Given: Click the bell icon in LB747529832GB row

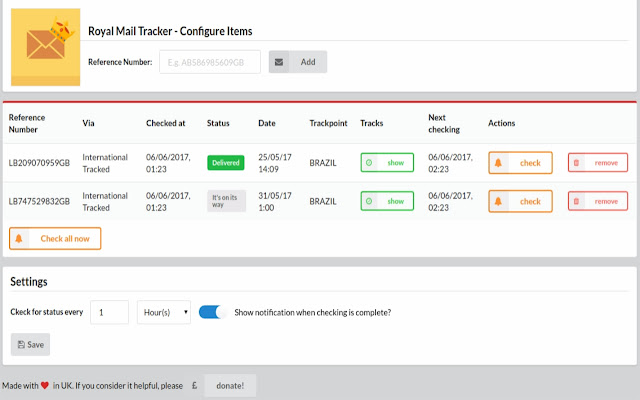Looking at the screenshot, I should click(498, 201).
